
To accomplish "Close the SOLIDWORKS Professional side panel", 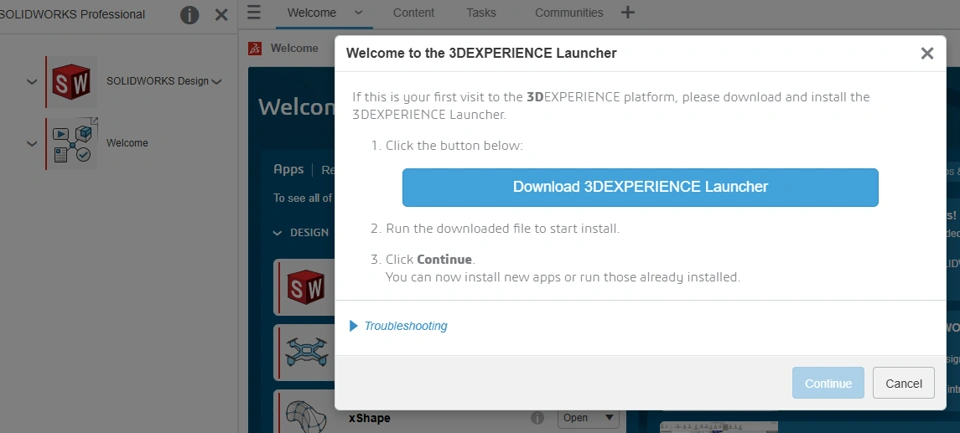I will 221,15.
